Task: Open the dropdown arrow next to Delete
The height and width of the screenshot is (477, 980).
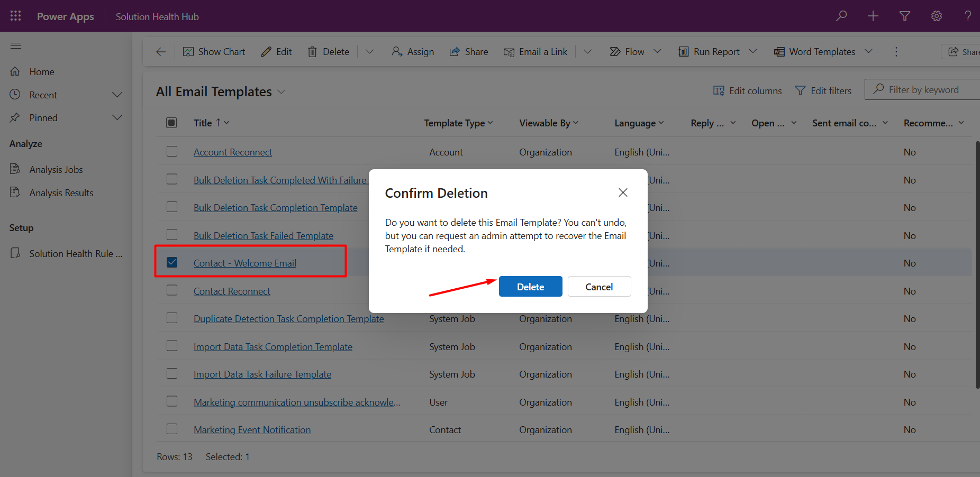Action: [370, 52]
